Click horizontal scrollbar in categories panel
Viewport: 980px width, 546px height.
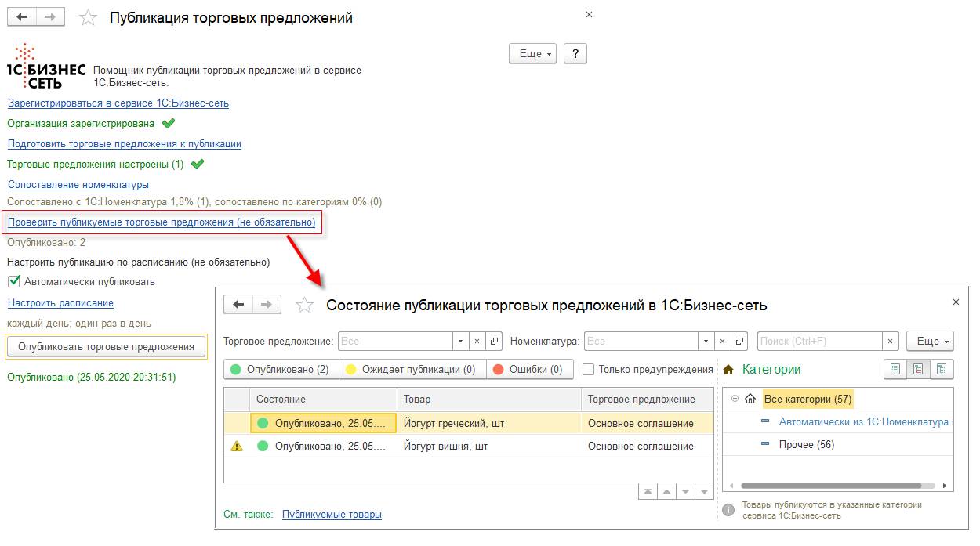(x=833, y=486)
